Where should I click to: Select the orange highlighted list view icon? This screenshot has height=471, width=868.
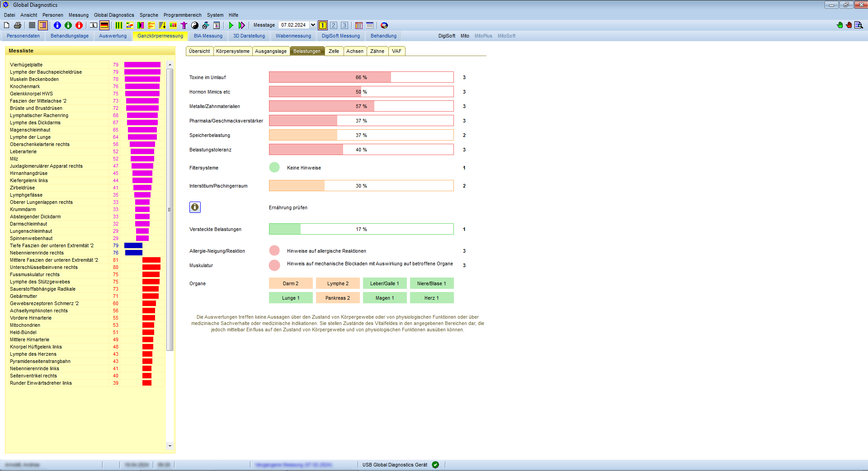(43, 25)
